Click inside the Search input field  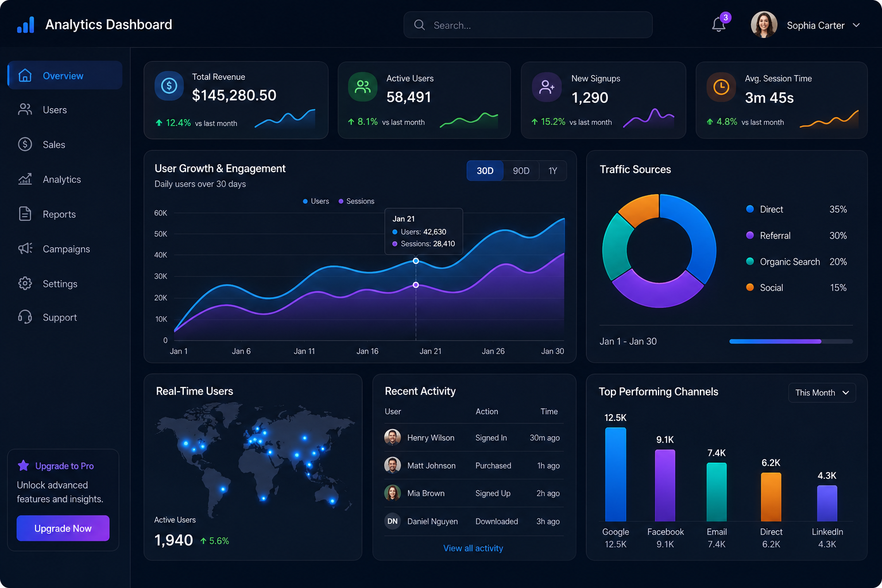coord(528,25)
